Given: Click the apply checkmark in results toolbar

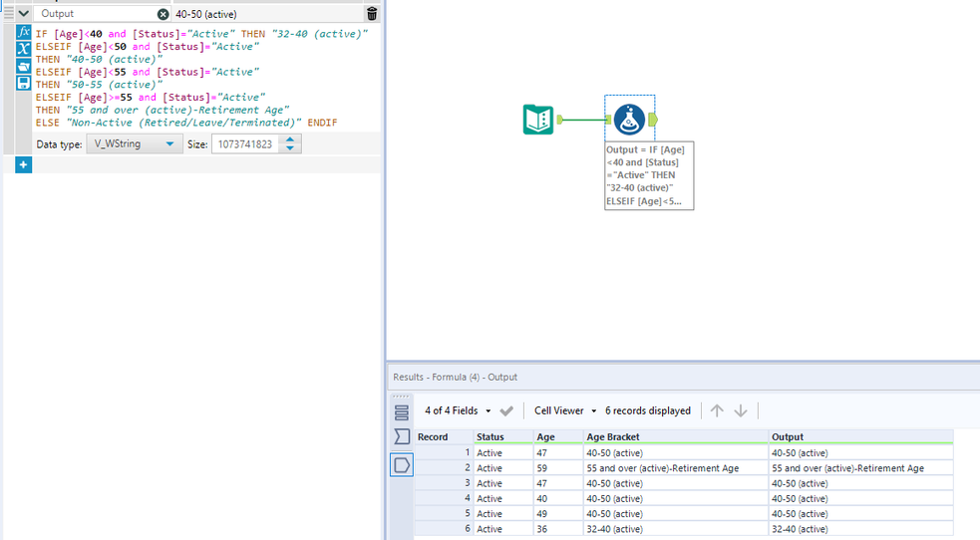Looking at the screenshot, I should coord(506,410).
